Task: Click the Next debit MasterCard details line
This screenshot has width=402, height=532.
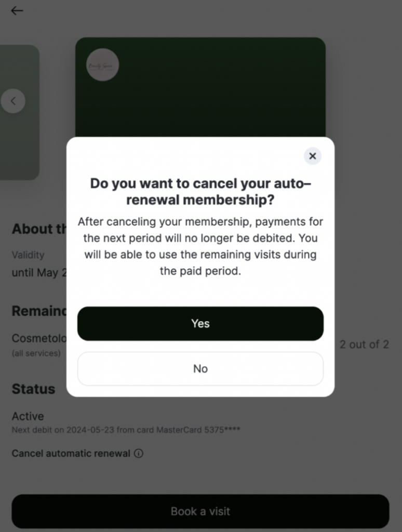Action: (126, 430)
